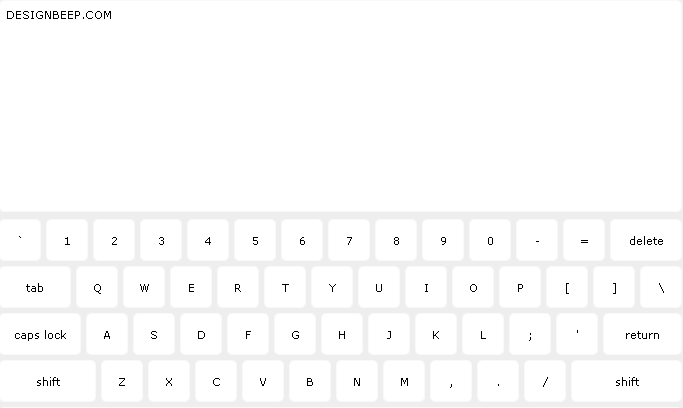Click the Q letter key
Viewport: 683px width, 408px height.
tap(97, 287)
